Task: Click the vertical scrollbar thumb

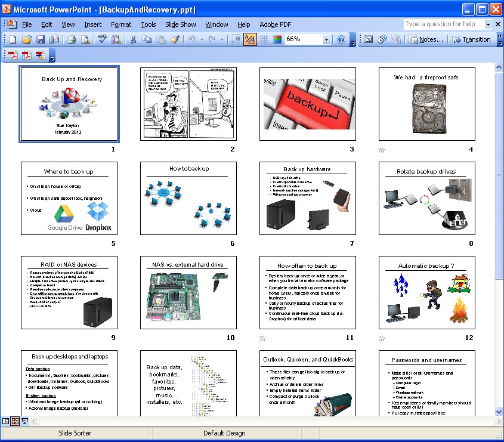Action: (499, 175)
